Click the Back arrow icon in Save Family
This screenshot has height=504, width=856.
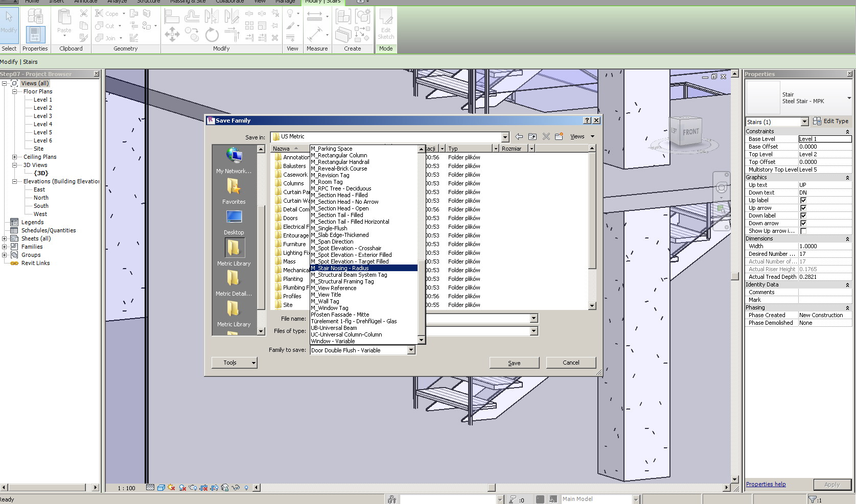click(519, 136)
